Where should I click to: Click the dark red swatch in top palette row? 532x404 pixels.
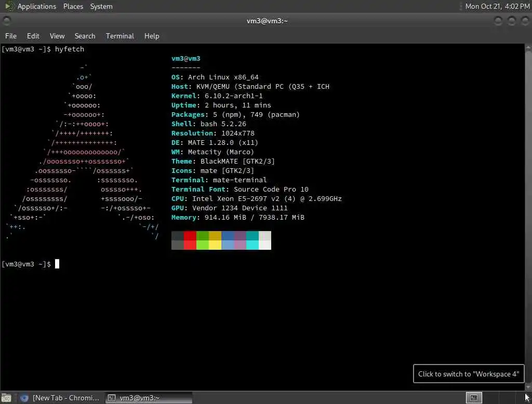click(x=190, y=236)
